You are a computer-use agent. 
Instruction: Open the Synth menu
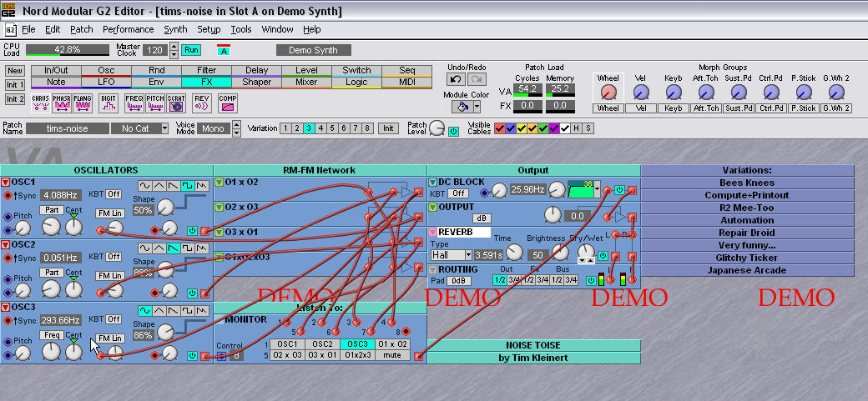175,29
